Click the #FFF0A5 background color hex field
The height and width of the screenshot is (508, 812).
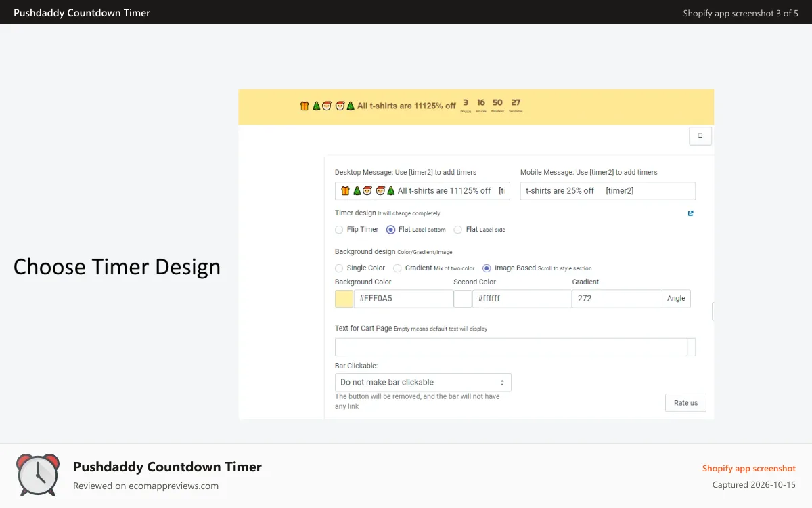[403, 299]
